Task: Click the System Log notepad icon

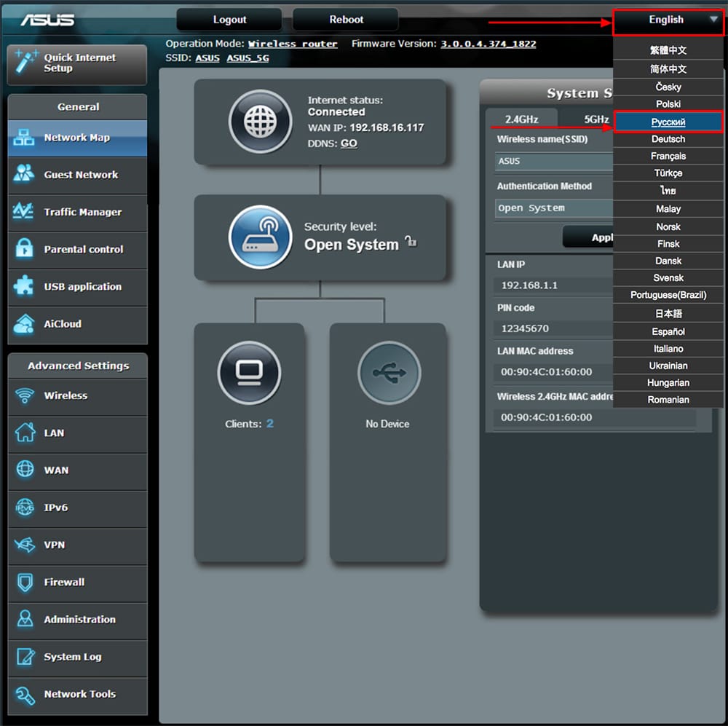Action: pos(25,656)
